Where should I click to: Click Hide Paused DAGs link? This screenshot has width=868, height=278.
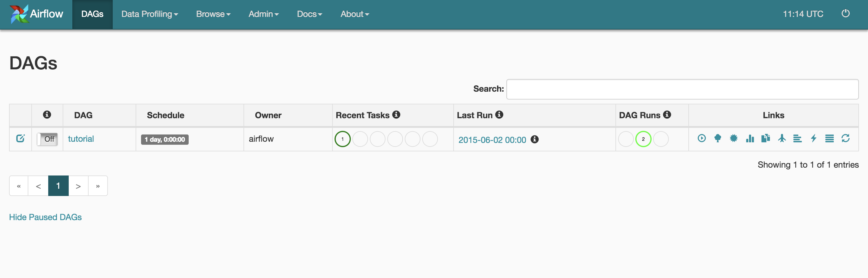coord(45,217)
